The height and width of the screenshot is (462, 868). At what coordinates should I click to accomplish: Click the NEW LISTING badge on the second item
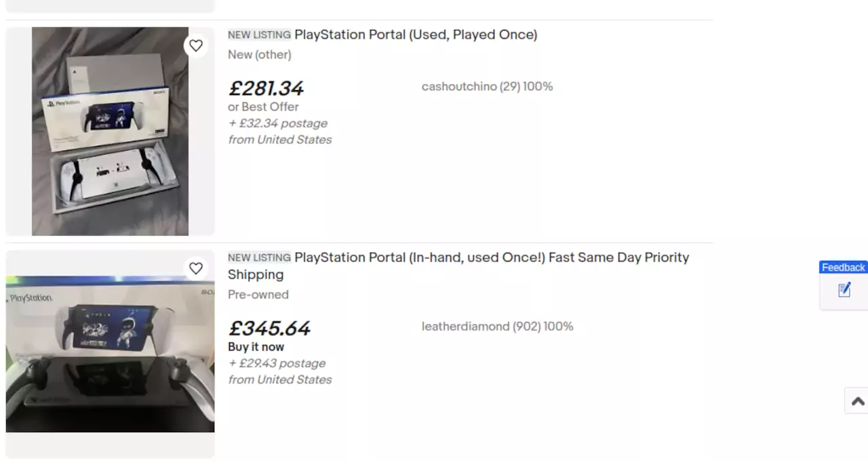pos(259,257)
